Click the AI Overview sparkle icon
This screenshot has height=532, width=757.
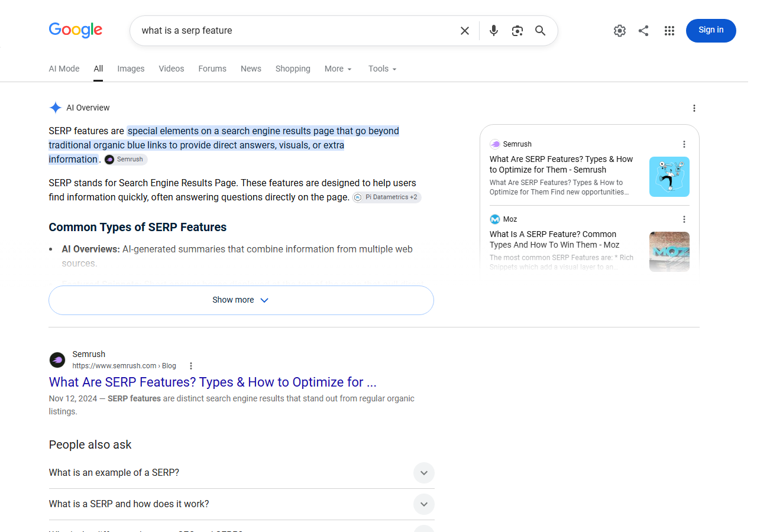56,108
